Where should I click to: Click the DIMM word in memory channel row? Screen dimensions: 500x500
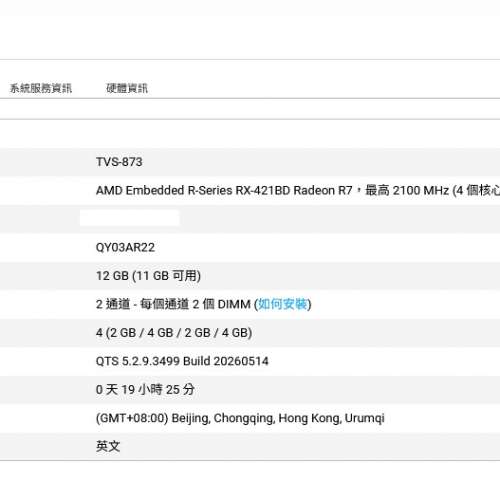234,304
